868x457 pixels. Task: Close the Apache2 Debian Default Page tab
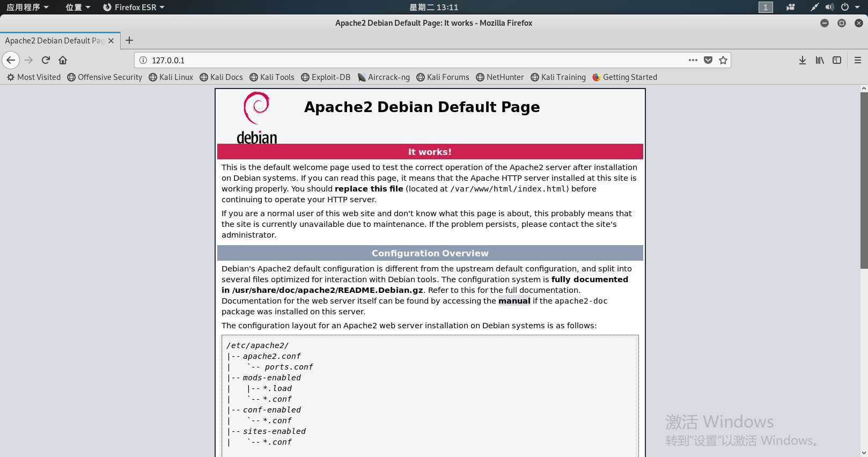click(x=111, y=40)
